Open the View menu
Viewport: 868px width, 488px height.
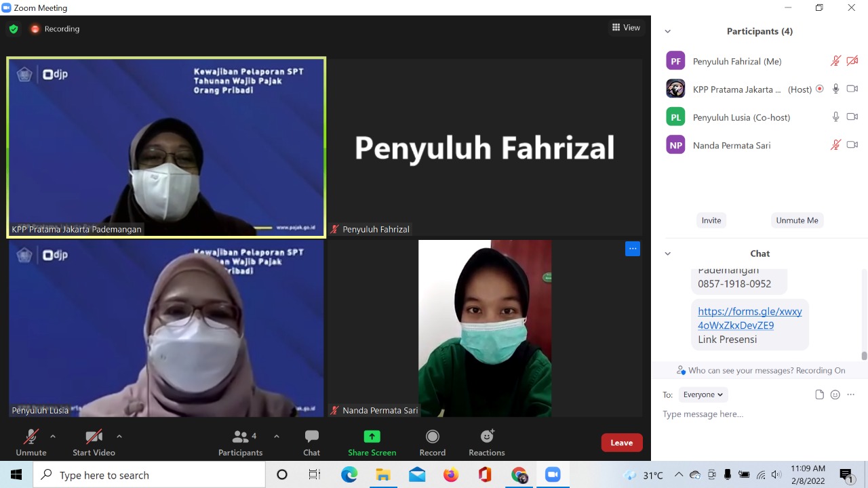pos(626,28)
